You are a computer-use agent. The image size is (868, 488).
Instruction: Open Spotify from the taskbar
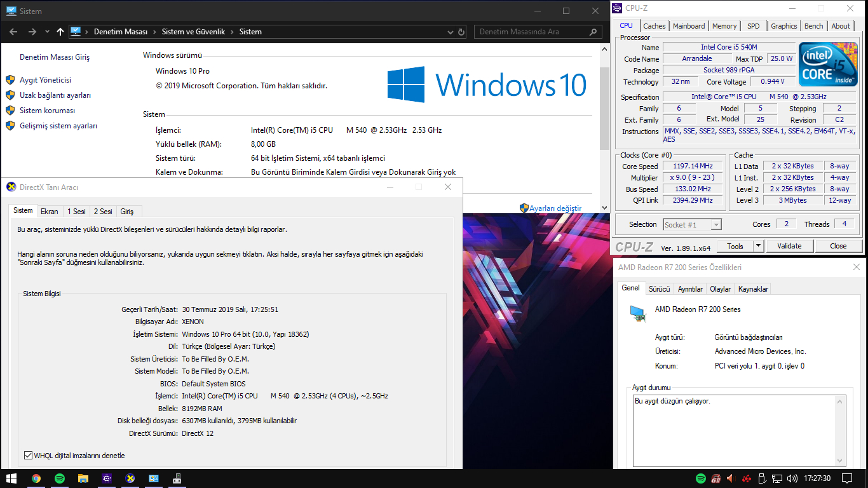pyautogui.click(x=60, y=478)
